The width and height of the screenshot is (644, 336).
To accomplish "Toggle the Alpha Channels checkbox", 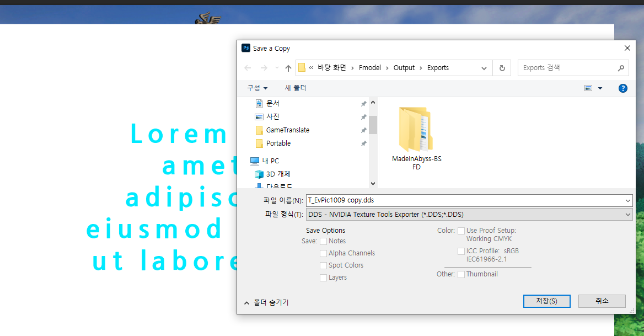I will (323, 253).
